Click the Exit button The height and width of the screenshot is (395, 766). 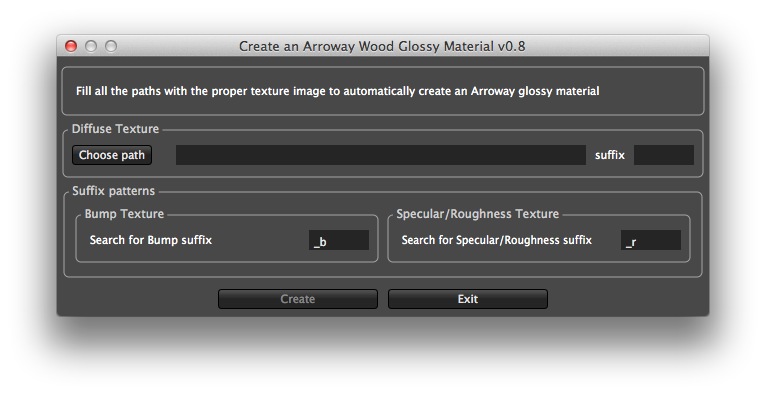click(468, 299)
